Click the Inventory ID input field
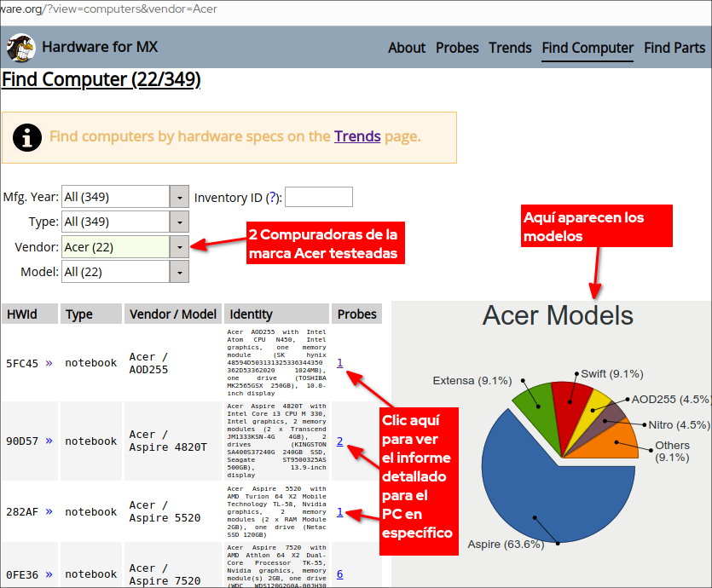The width and height of the screenshot is (712, 588). [x=319, y=197]
